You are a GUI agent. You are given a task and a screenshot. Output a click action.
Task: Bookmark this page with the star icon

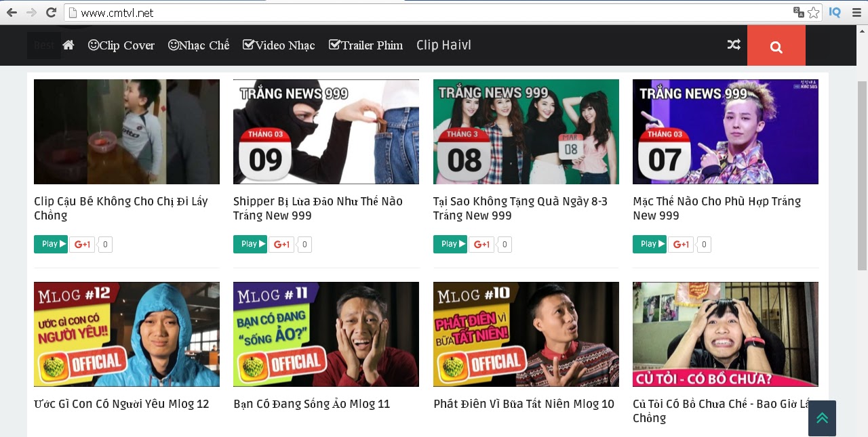pos(814,12)
